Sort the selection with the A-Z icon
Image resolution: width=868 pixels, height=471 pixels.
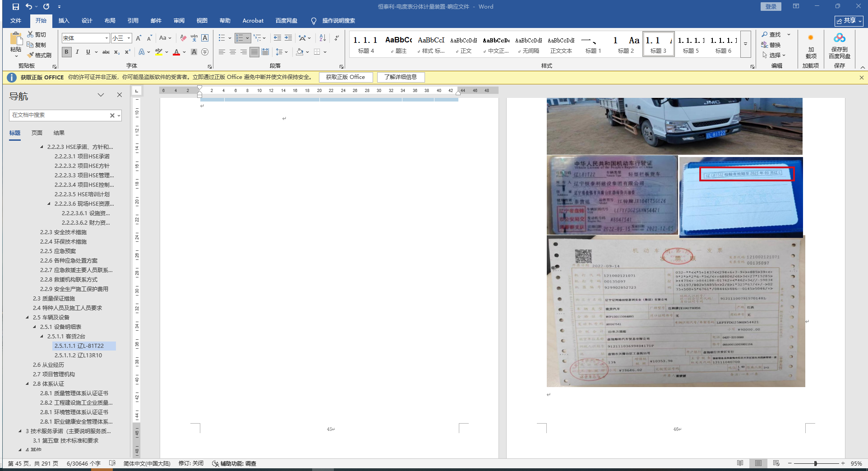322,38
